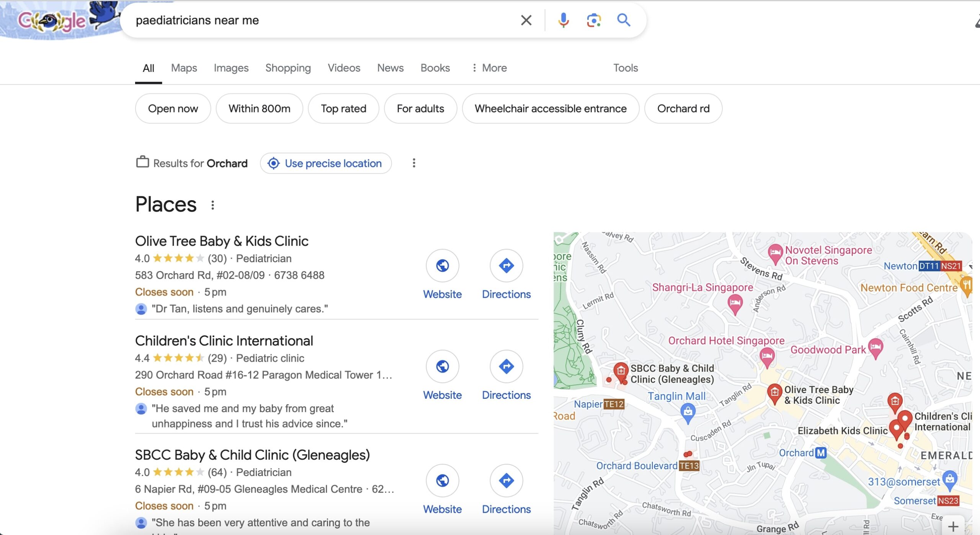
Task: Get directions to Olive Tree Baby & Kids Clinic
Action: coord(506,266)
